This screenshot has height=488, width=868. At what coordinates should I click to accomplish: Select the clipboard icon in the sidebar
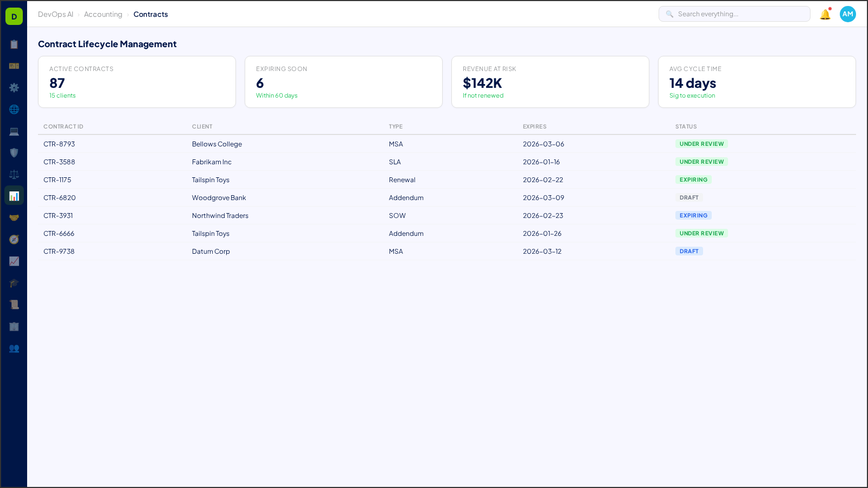14,44
